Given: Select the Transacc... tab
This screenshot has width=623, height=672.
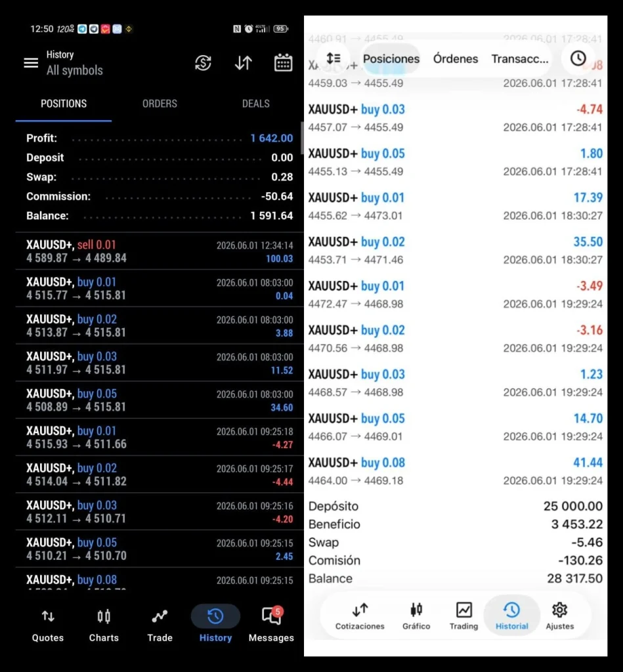Looking at the screenshot, I should tap(520, 58).
